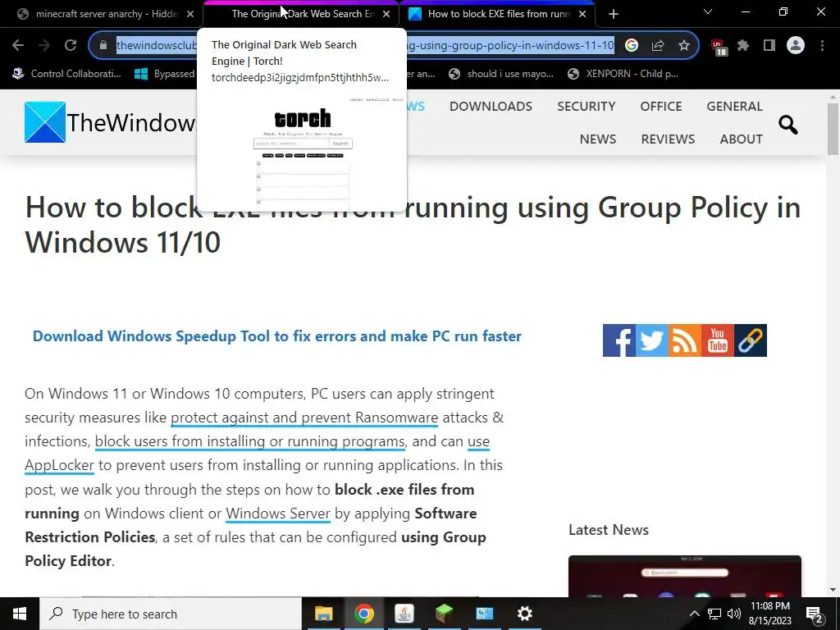Click the Google icon in address bar
This screenshot has height=630, width=840.
click(x=631, y=46)
